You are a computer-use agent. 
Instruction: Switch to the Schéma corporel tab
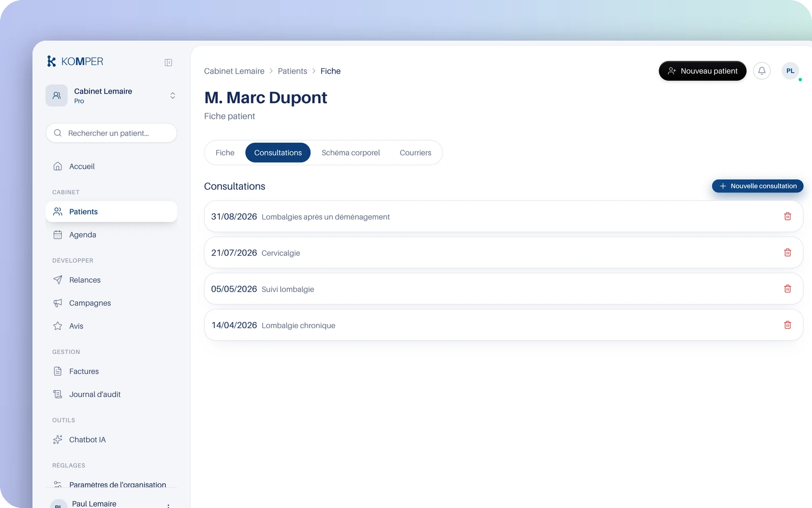click(351, 153)
